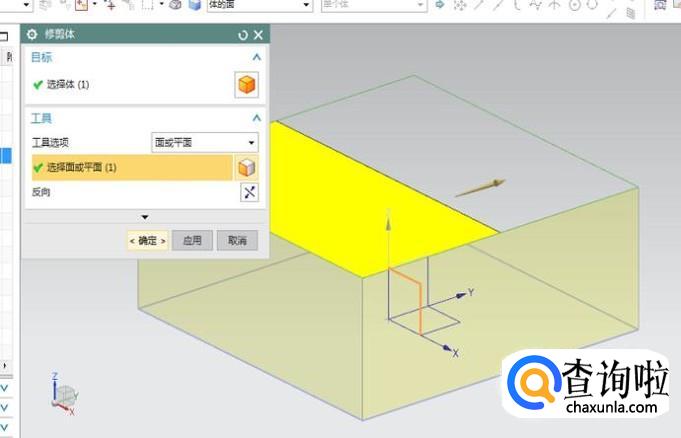The image size is (681, 438).
Task: Click the highlighted 选择面或平面 (1) row
Action: click(132, 167)
